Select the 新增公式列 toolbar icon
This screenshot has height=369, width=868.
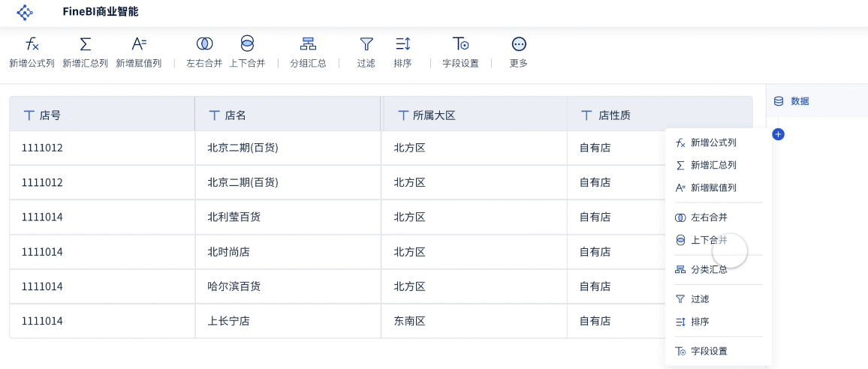click(x=32, y=43)
